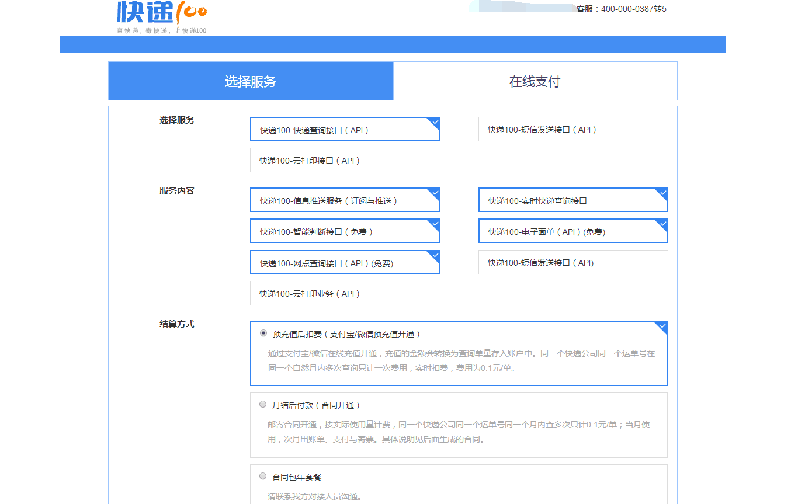Switch to the 在线支付 tab

pyautogui.click(x=535, y=81)
